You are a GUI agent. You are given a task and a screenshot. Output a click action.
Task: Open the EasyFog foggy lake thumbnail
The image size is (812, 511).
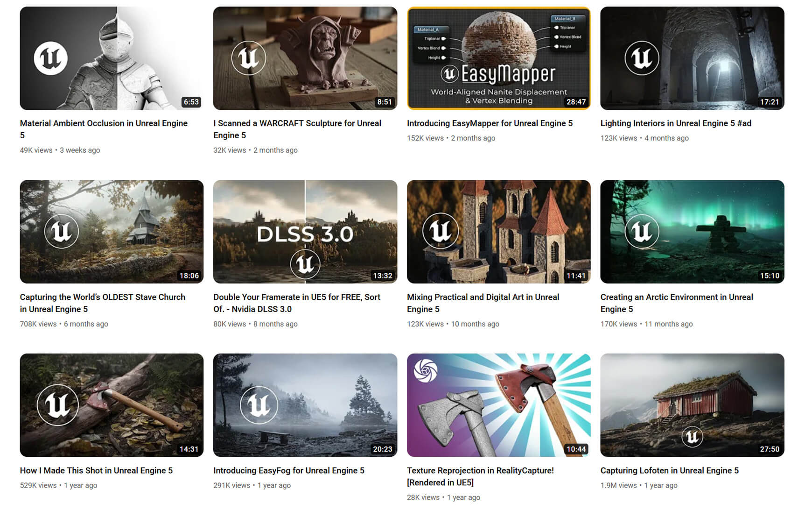[x=305, y=405]
